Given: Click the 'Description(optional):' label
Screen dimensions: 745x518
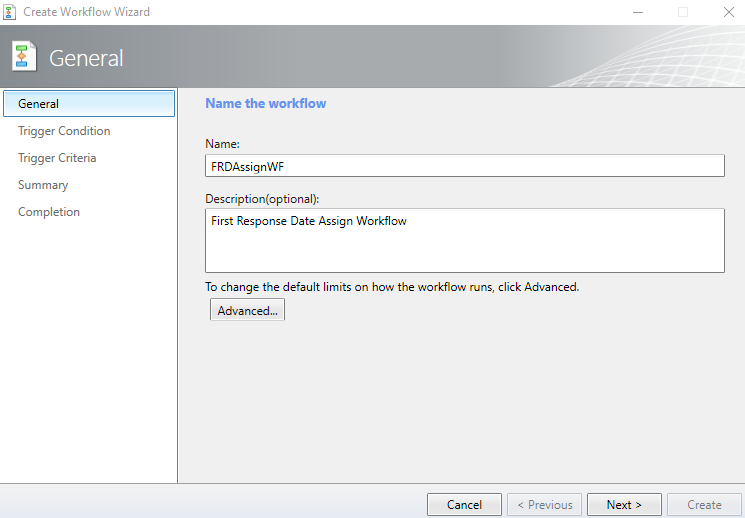Looking at the screenshot, I should pyautogui.click(x=262, y=199).
